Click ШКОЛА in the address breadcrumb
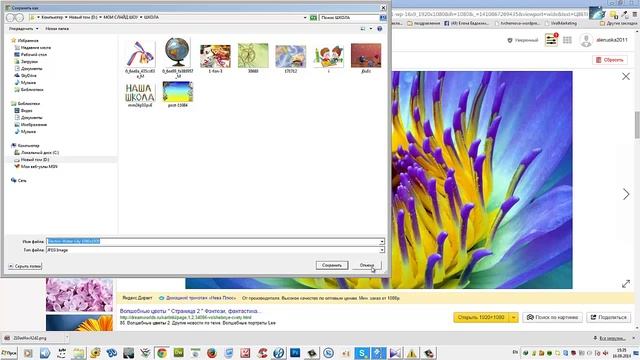This screenshot has width=640, height=360. coord(151,17)
